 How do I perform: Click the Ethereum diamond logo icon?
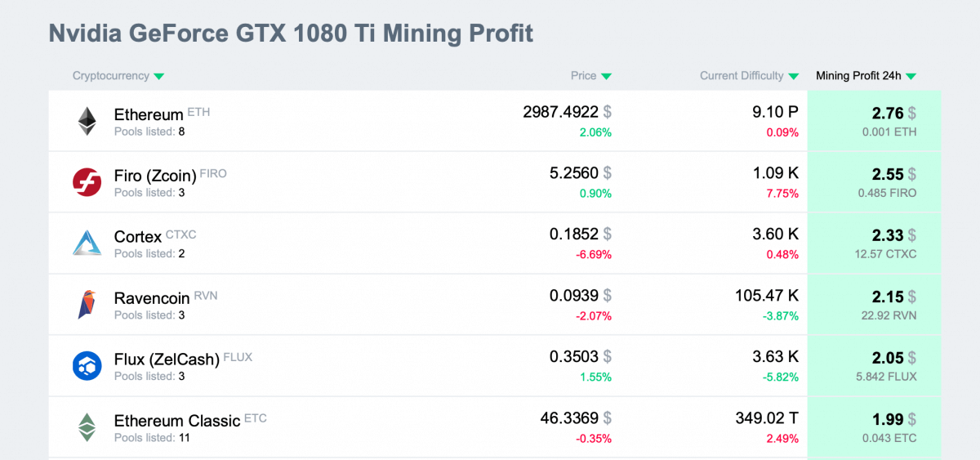click(87, 121)
